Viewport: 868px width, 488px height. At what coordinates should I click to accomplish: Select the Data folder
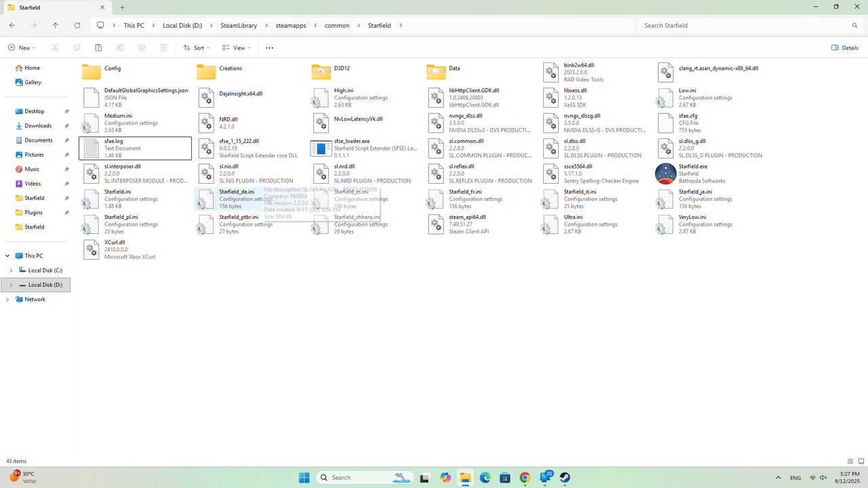(x=443, y=71)
